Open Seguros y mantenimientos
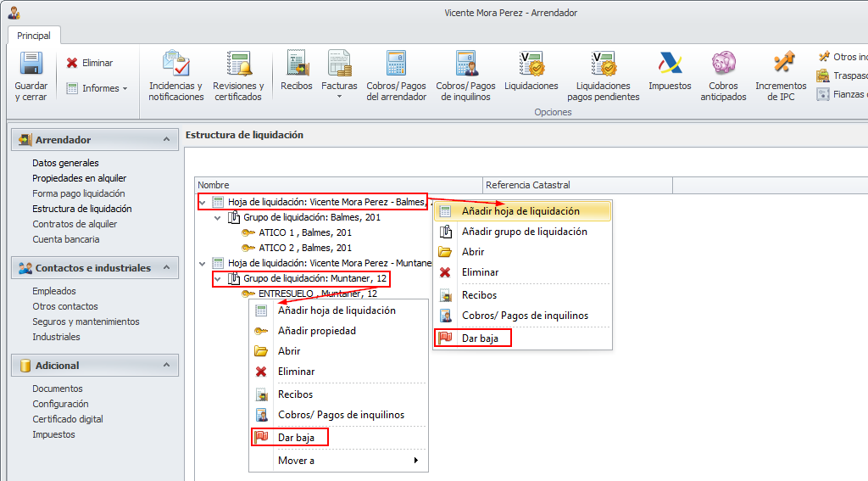The width and height of the screenshot is (868, 481). (x=86, y=322)
